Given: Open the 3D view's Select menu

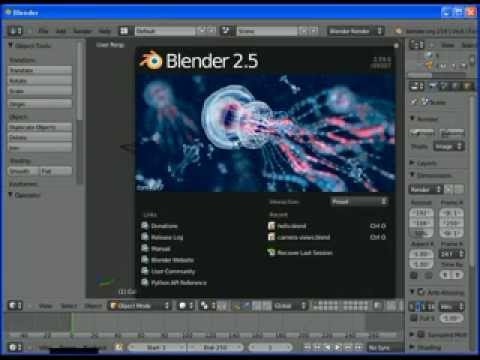Looking at the screenshot, I should pyautogui.click(x=69, y=306).
